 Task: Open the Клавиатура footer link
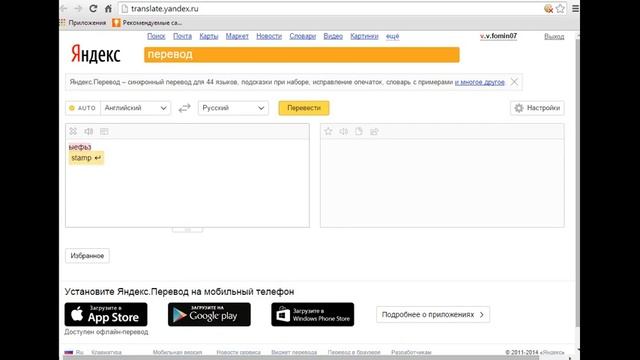pyautogui.click(x=107, y=352)
